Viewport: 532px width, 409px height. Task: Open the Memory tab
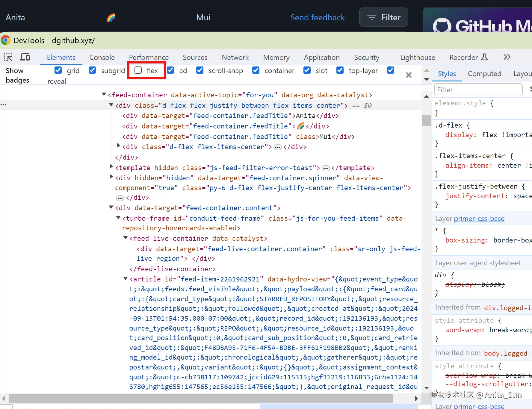pyautogui.click(x=276, y=57)
